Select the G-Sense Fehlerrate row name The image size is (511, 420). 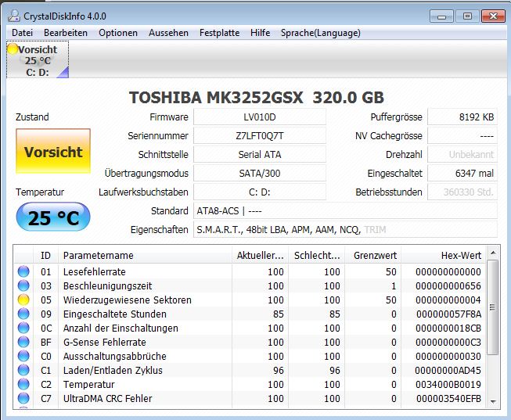pos(105,342)
